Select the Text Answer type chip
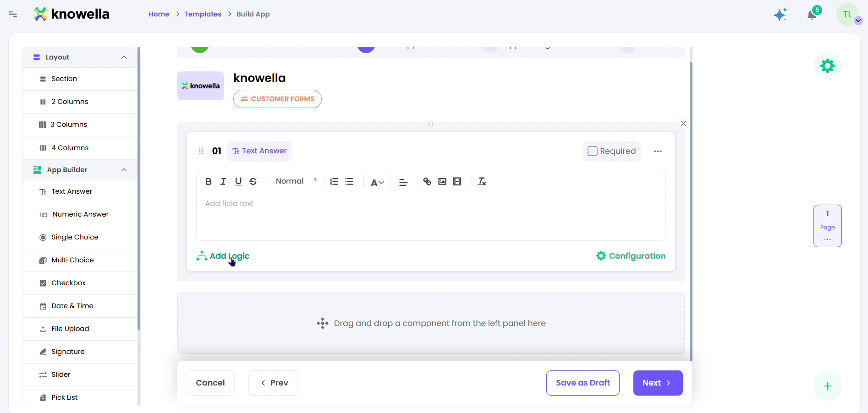The height and width of the screenshot is (413, 868). point(259,151)
